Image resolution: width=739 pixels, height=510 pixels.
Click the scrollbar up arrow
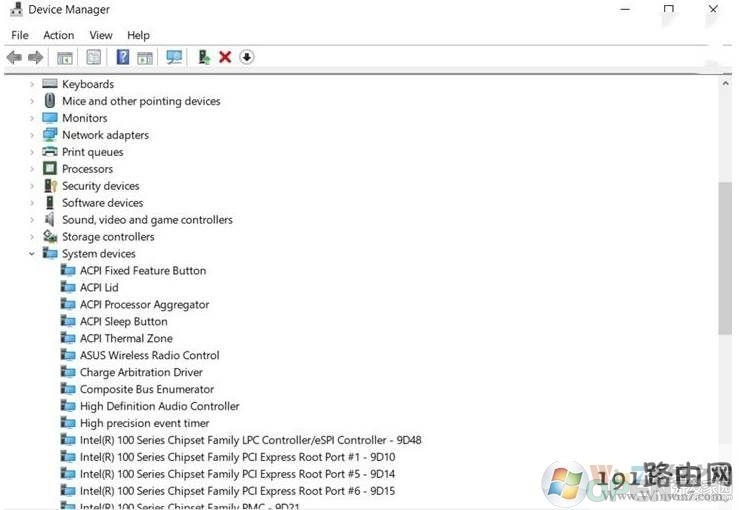pos(725,83)
